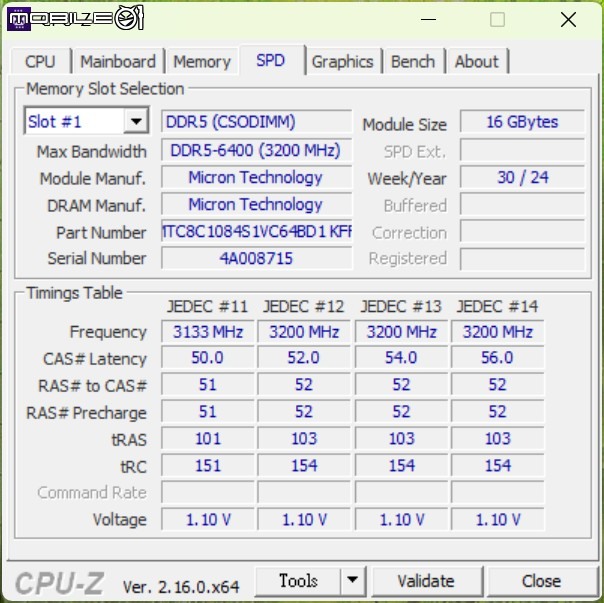The height and width of the screenshot is (603, 604).
Task: Click the JEDEC #13 column header
Action: point(401,307)
